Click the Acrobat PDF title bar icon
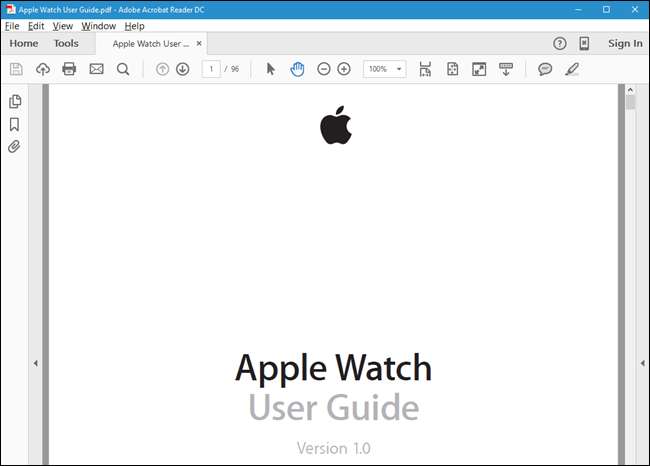The width and height of the screenshot is (650, 466). click(11, 9)
